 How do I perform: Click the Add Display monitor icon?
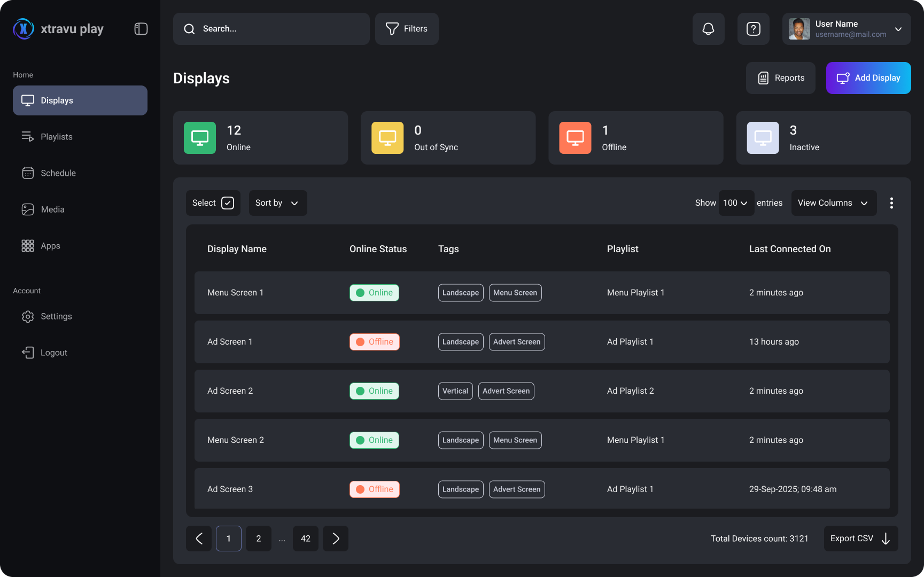(x=843, y=78)
